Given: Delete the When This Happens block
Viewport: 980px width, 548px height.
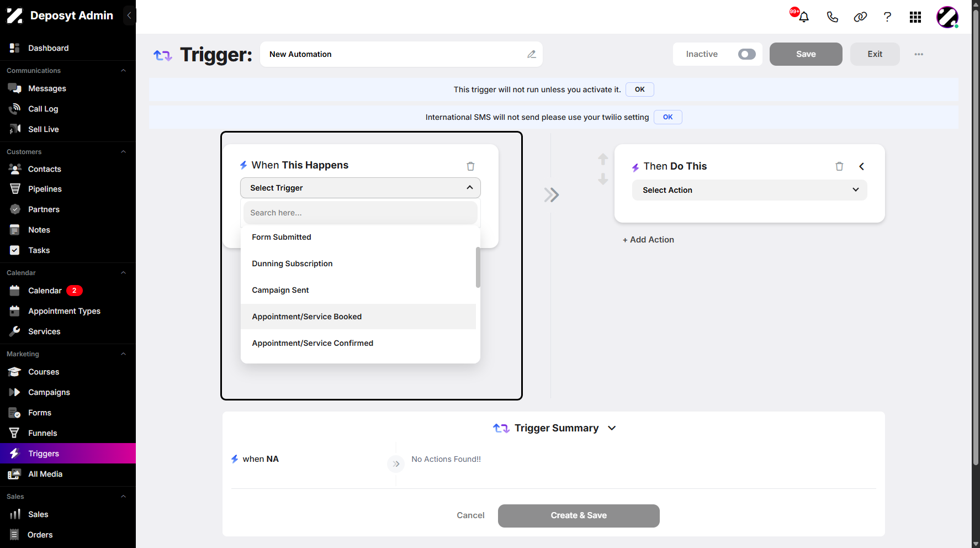Looking at the screenshot, I should (470, 166).
